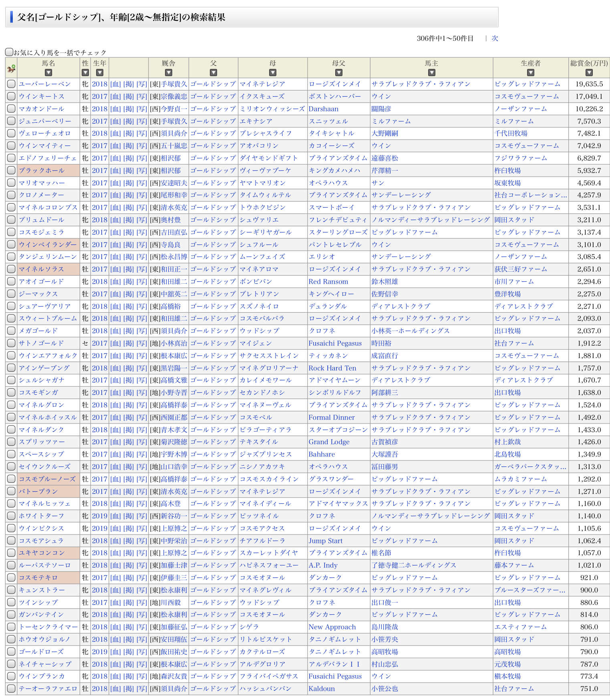
Task: Click the sort arrow under 母 column
Action: tap(273, 73)
